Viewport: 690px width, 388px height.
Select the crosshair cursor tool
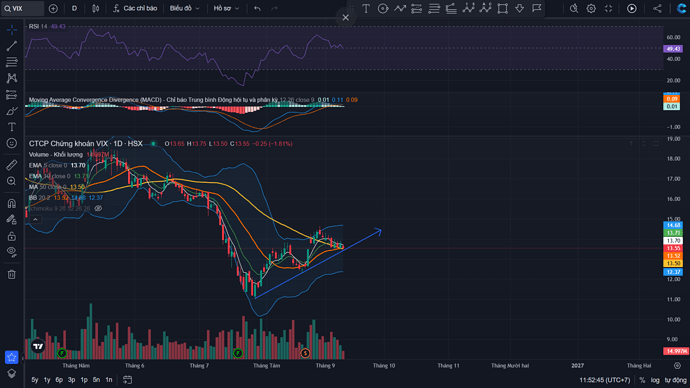click(x=12, y=29)
